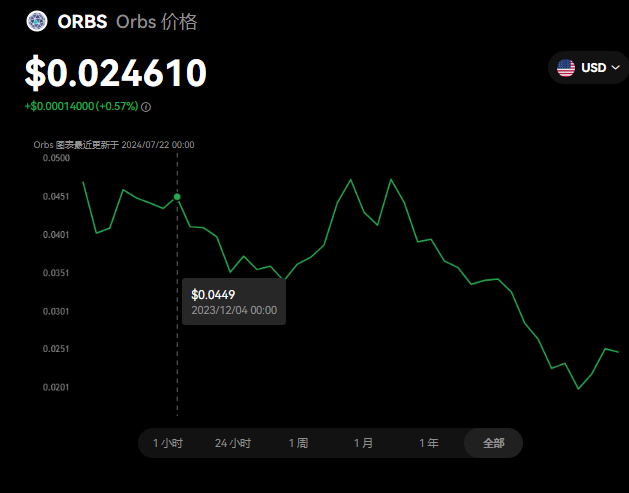Click the 0.0201 axis label

tap(56, 387)
